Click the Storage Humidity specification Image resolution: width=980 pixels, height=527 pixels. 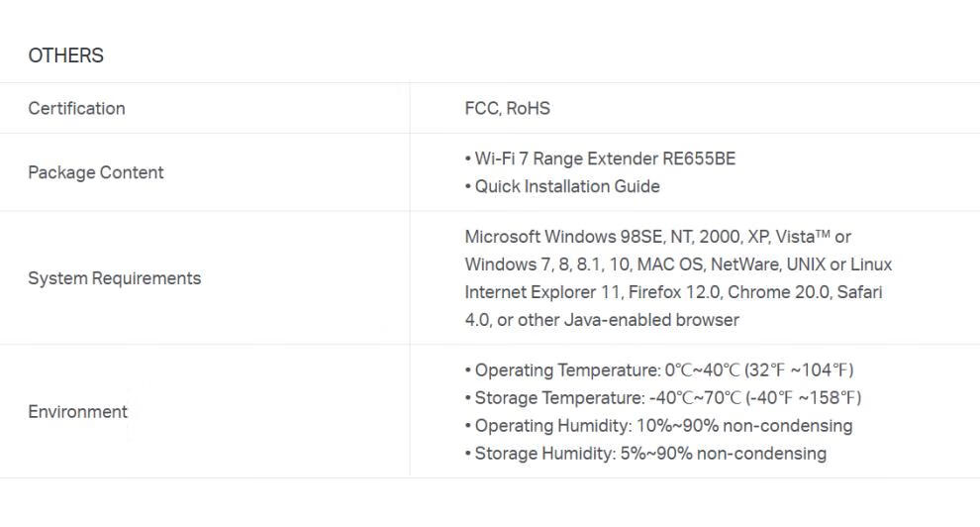click(650, 454)
